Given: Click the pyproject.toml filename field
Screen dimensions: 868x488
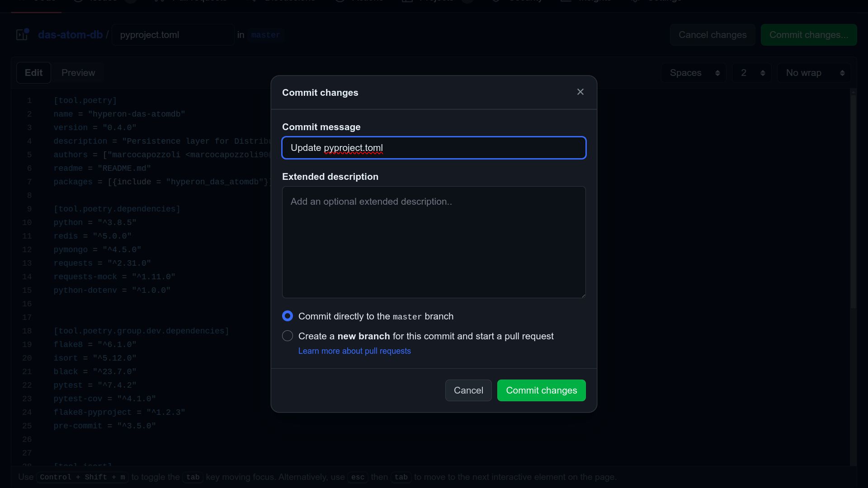Looking at the screenshot, I should click(x=173, y=35).
